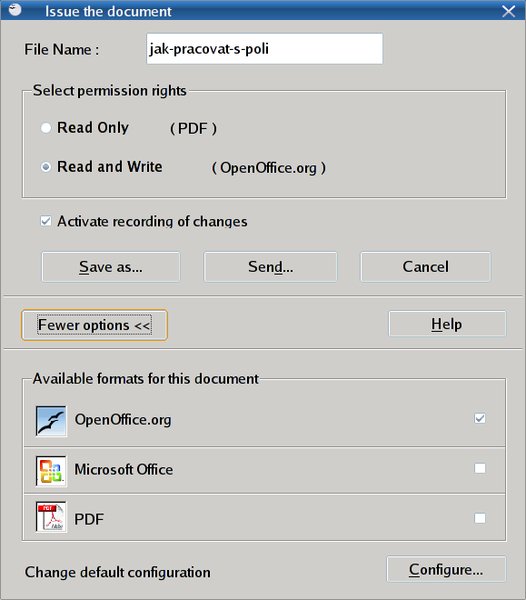Screen dimensions: 526x600
Task: Collapse the dialog with Fewer options
Action: click(x=94, y=325)
